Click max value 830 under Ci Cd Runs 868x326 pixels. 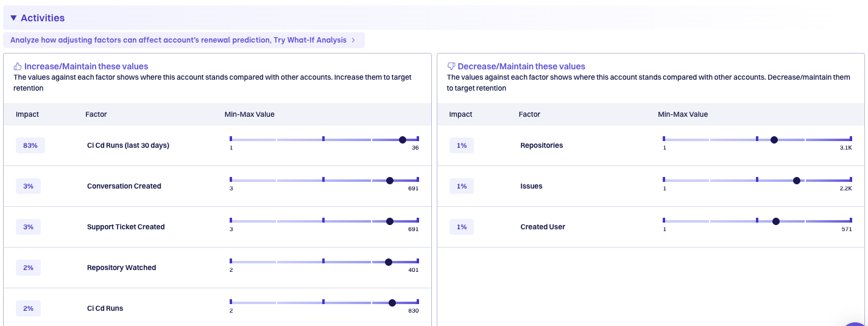click(x=414, y=311)
